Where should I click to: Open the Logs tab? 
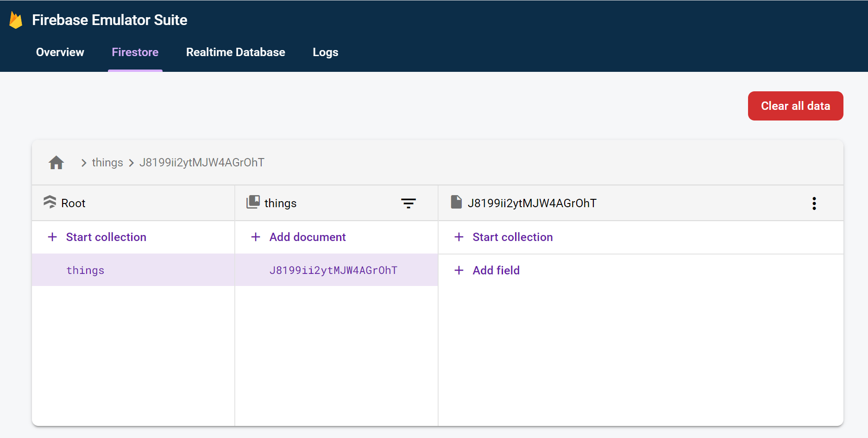click(x=325, y=52)
